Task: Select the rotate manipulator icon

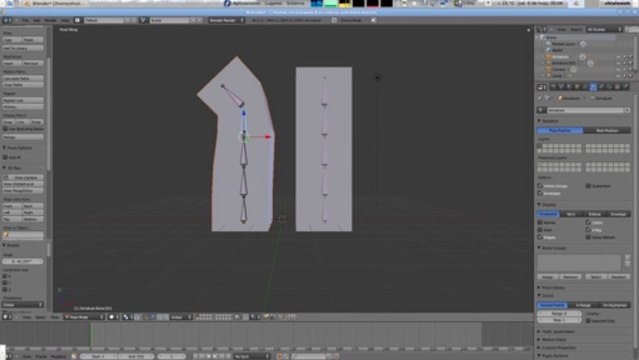Action: pos(159,317)
